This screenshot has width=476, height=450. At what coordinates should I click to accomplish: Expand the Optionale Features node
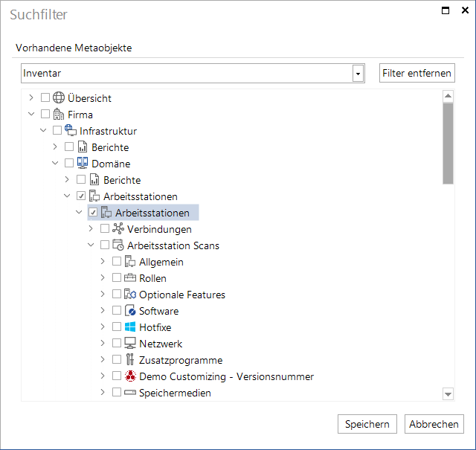103,294
